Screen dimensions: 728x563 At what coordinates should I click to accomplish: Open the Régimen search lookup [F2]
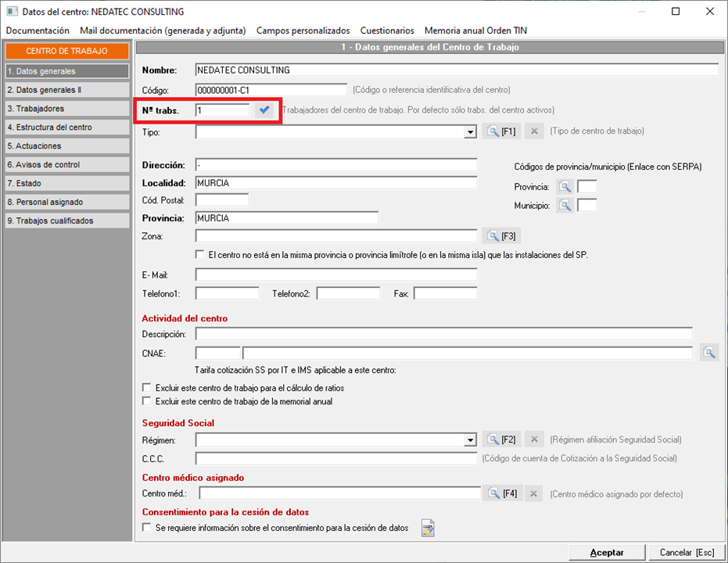[x=501, y=439]
